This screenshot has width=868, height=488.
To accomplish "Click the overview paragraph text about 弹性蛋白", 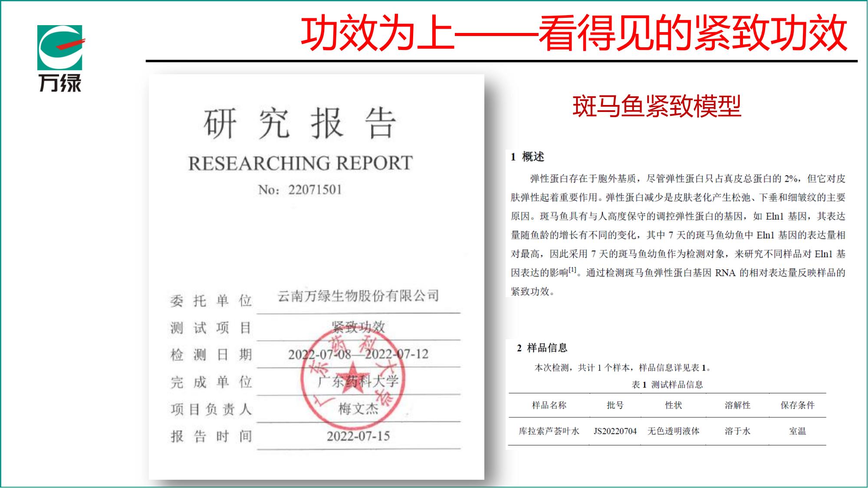I will (678, 235).
